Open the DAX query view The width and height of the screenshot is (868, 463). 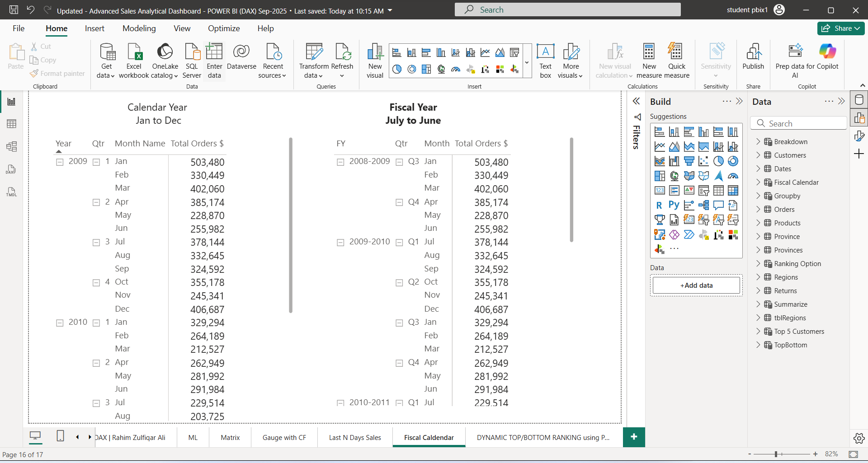pyautogui.click(x=11, y=169)
